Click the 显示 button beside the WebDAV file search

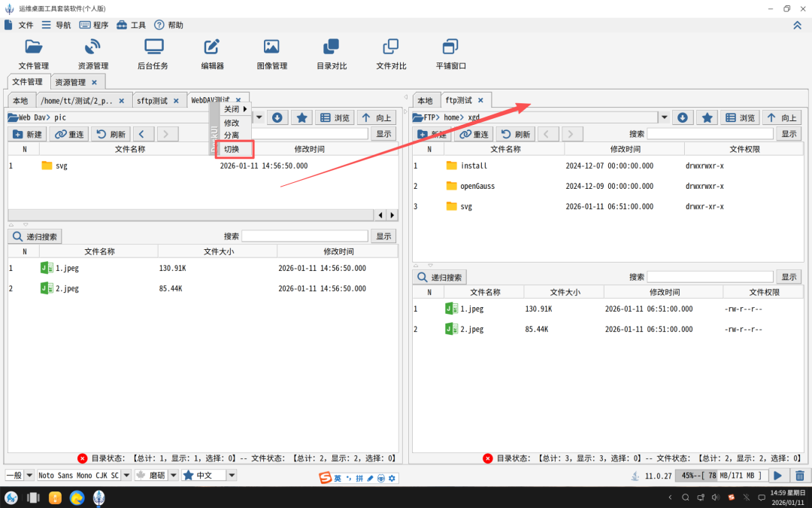tap(383, 236)
